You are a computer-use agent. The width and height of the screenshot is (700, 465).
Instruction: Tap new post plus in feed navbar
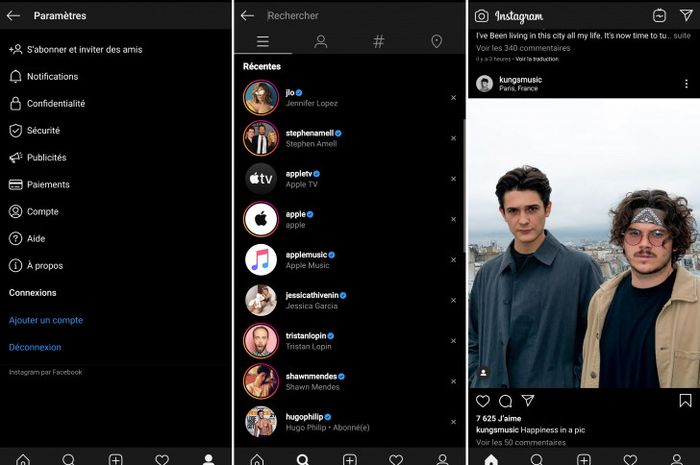584,459
